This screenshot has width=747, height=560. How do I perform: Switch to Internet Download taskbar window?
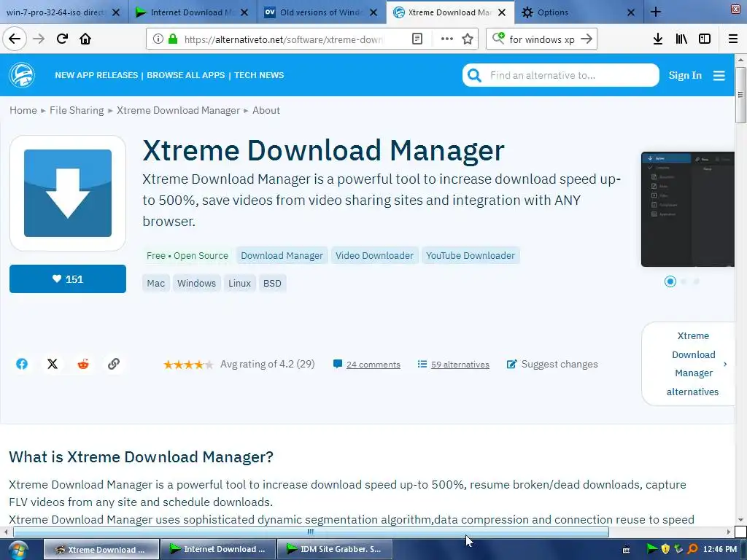click(217, 549)
